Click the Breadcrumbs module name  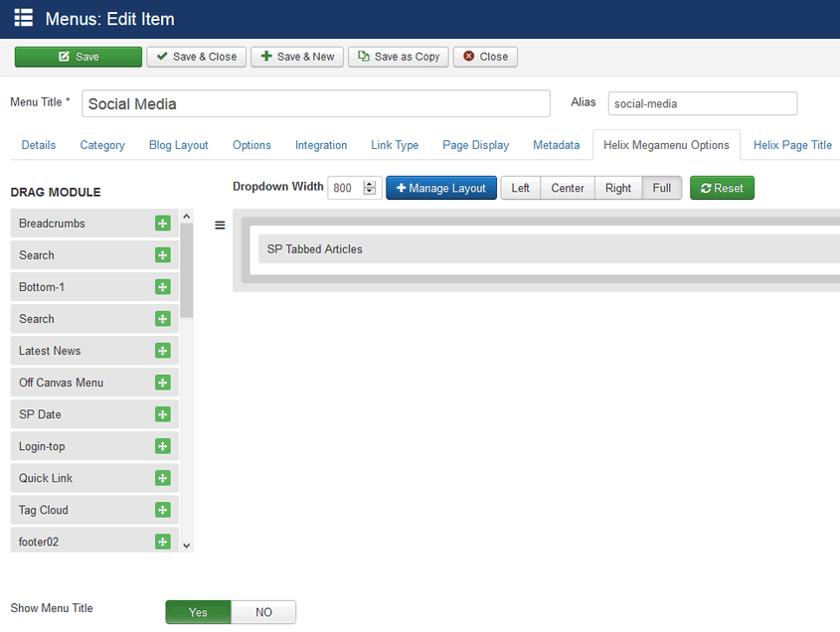click(x=52, y=224)
